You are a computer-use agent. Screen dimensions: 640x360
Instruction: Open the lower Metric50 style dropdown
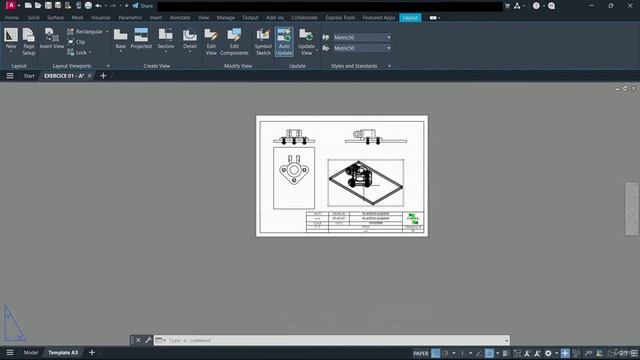(362, 48)
